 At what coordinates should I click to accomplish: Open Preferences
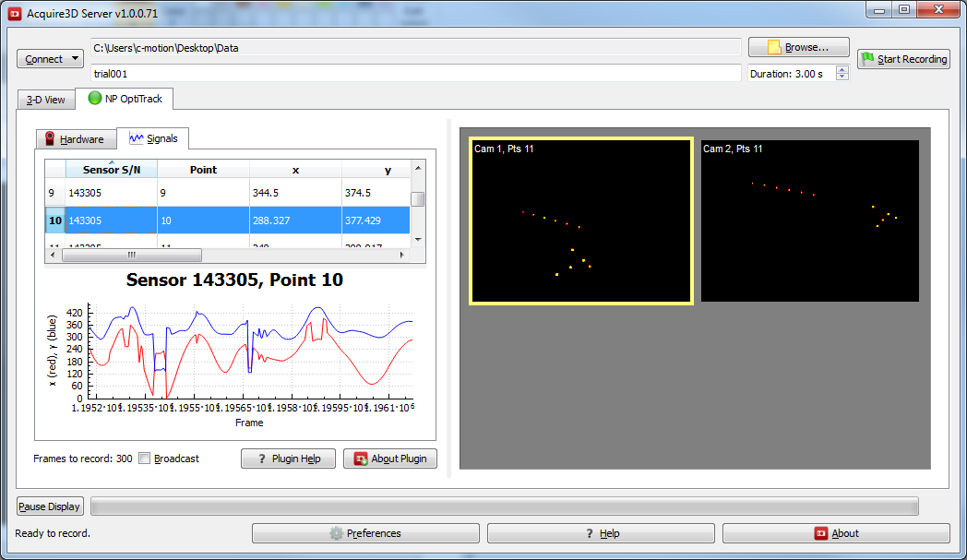[365, 533]
